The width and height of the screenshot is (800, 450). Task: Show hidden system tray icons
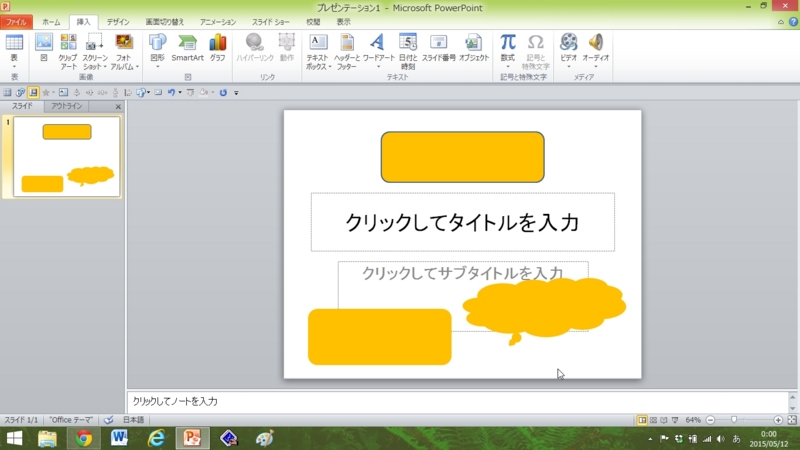click(x=650, y=439)
